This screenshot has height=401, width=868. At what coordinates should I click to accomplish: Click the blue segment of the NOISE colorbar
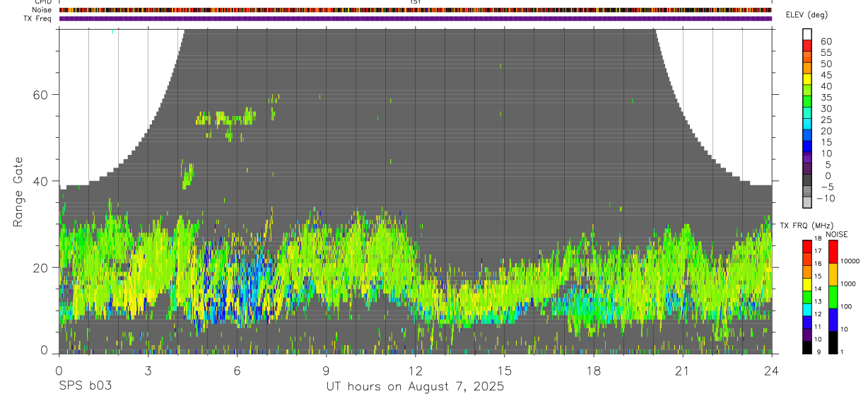[x=833, y=320]
